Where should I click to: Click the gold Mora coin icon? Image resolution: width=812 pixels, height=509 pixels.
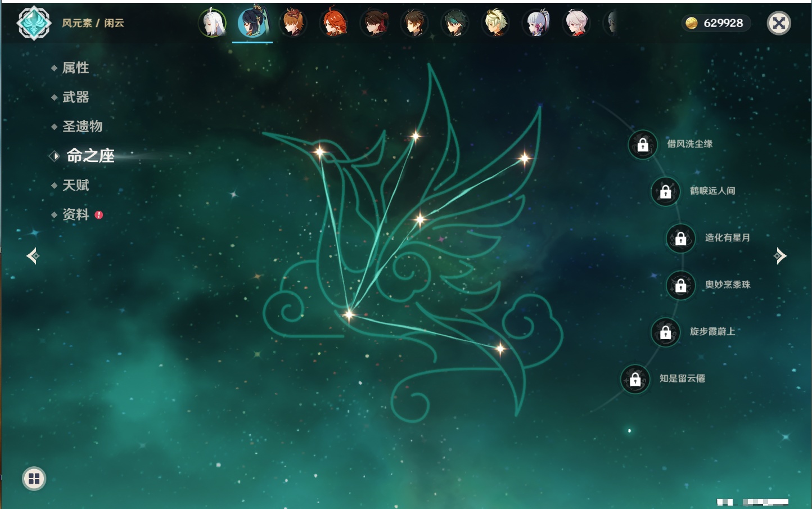692,23
